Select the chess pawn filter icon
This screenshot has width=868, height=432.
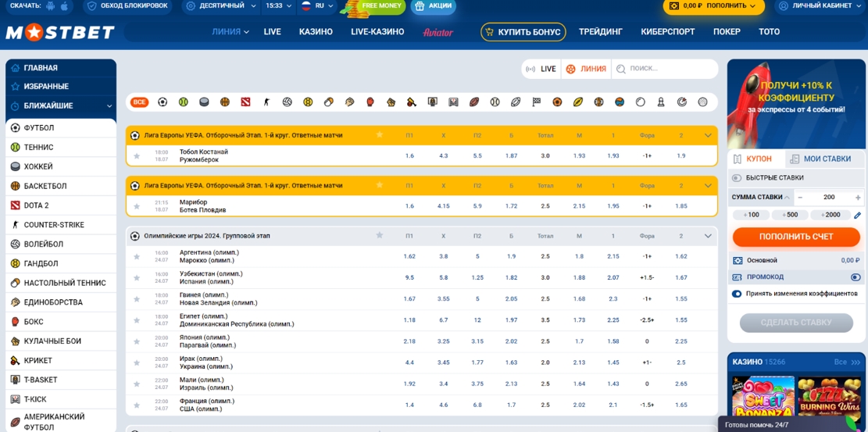point(661,102)
